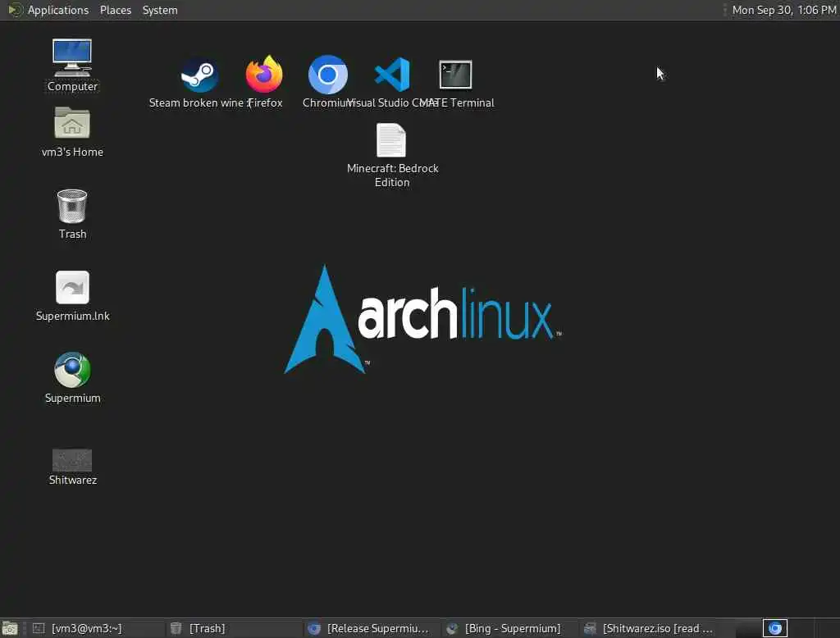Open the Applications menu
This screenshot has height=638, width=840.
(x=48, y=10)
